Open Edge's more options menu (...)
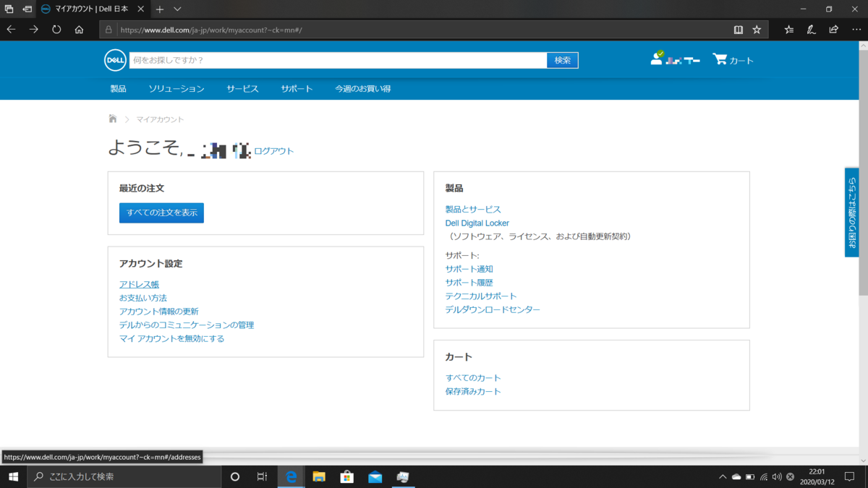This screenshot has width=868, height=488. click(x=855, y=30)
